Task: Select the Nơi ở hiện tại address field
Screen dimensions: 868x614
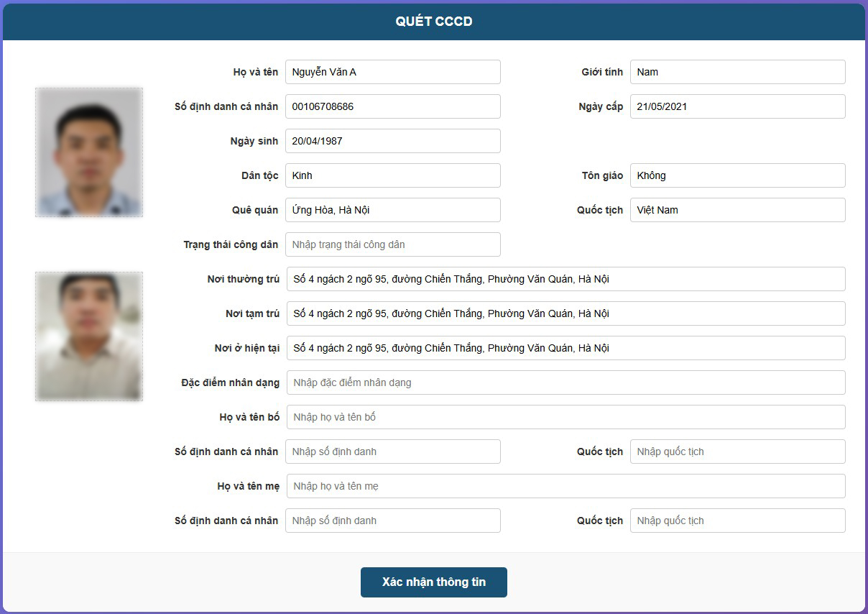Action: point(565,348)
